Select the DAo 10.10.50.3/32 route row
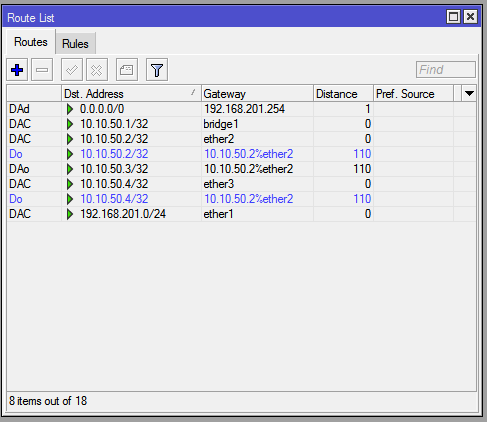 pyautogui.click(x=241, y=169)
